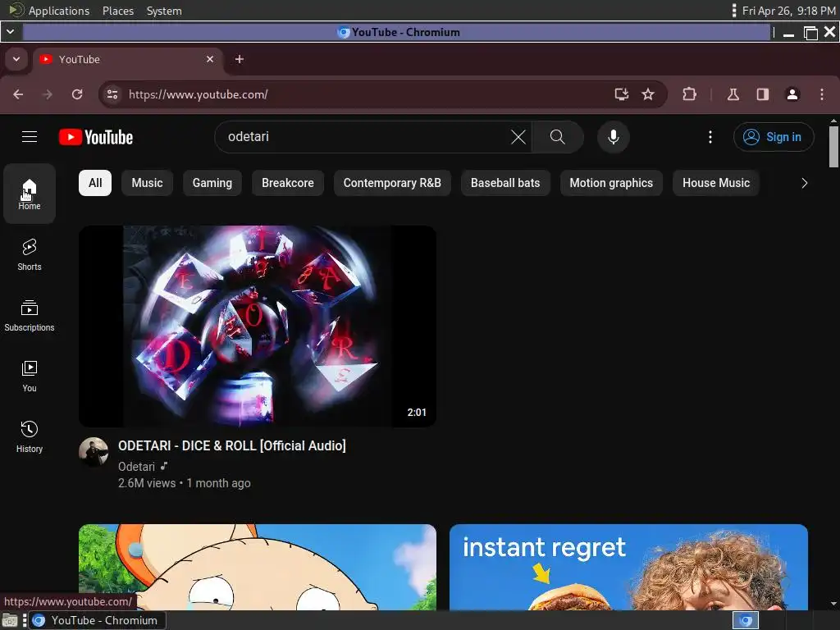The height and width of the screenshot is (630, 840).
Task: Select the House Music chip
Action: point(715,183)
